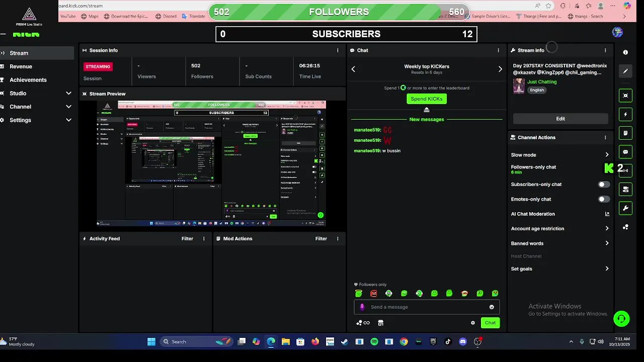Open Chat panel three-dot menu

point(499,50)
